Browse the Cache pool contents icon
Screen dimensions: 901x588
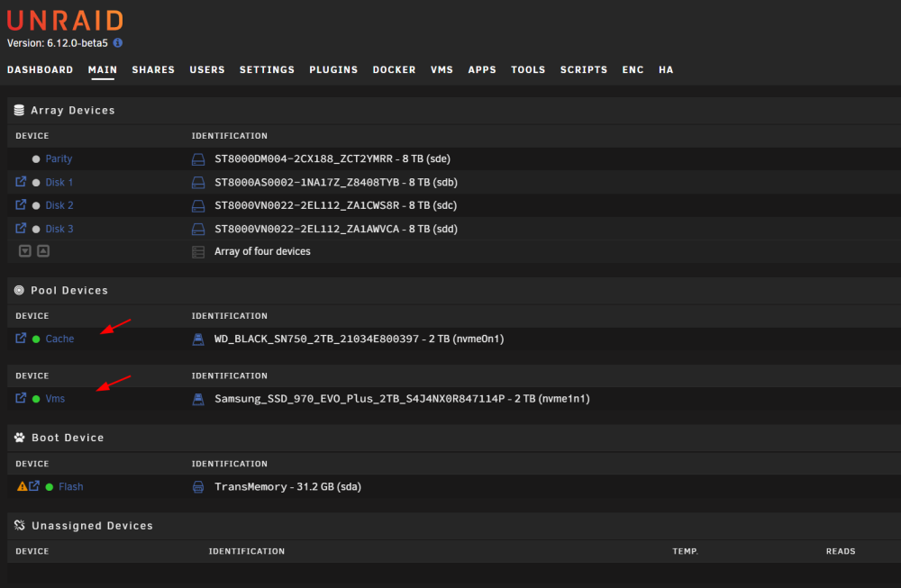click(x=21, y=339)
